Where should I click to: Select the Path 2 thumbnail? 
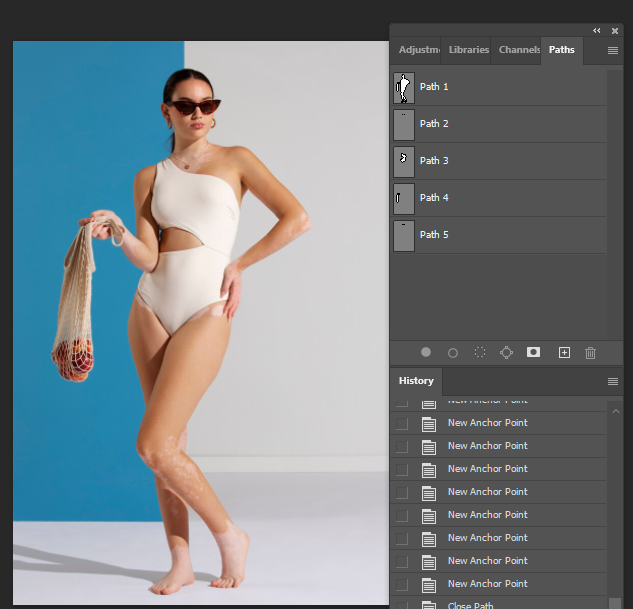click(404, 125)
